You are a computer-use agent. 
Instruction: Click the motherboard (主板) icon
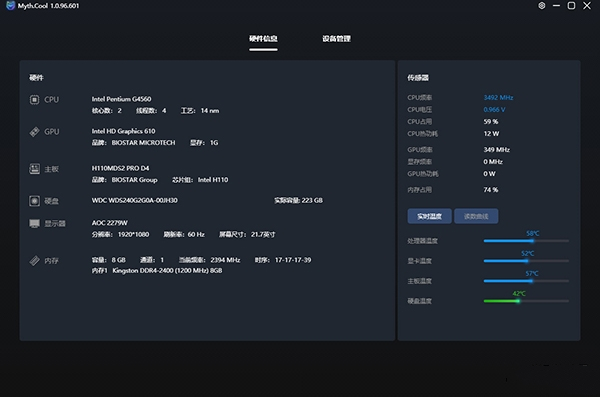click(34, 169)
